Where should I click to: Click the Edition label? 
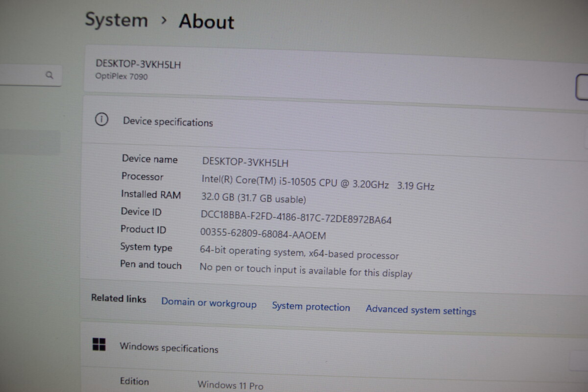tap(134, 381)
